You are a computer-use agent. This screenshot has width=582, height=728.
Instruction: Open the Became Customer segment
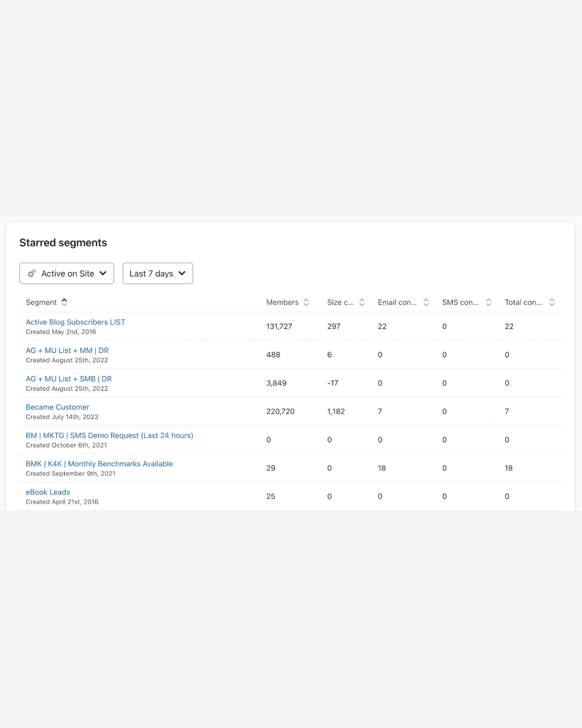point(57,407)
